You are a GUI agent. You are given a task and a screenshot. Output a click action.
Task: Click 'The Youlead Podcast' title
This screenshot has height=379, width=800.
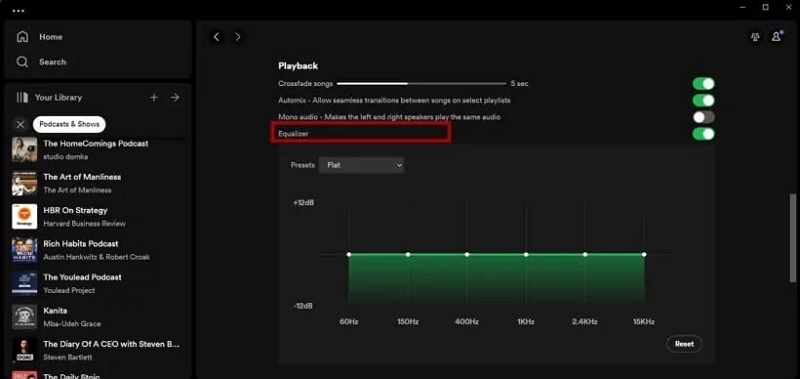tap(83, 277)
